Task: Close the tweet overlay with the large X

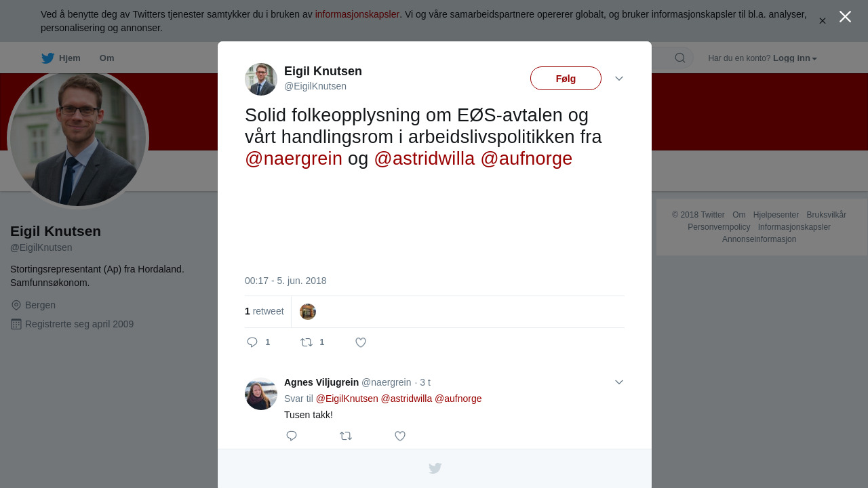Action: [x=845, y=17]
